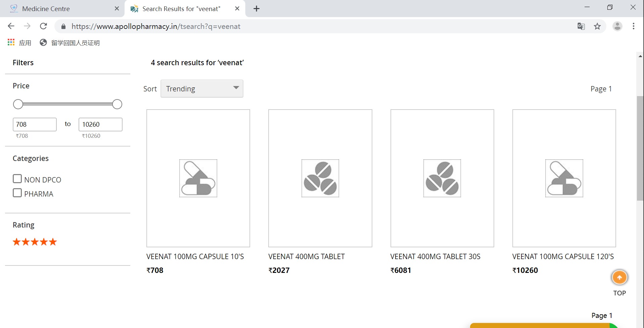This screenshot has width=644, height=328.
Task: Open the VEENAT 400MG TABLET title link
Action: click(307, 257)
